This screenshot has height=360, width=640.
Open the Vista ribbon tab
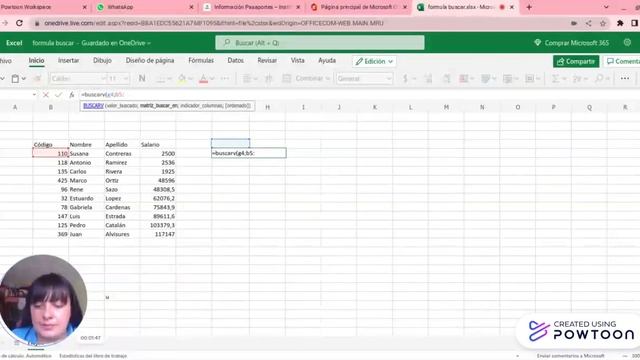click(x=298, y=60)
